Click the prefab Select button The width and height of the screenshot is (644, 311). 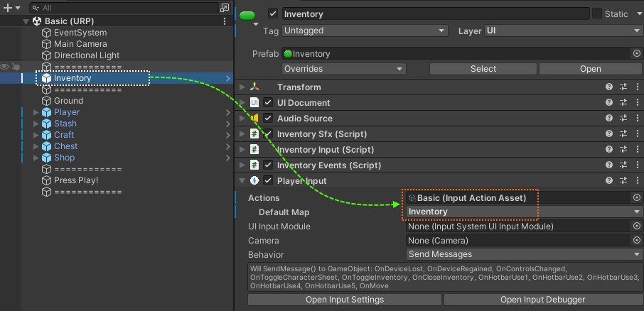coord(483,69)
